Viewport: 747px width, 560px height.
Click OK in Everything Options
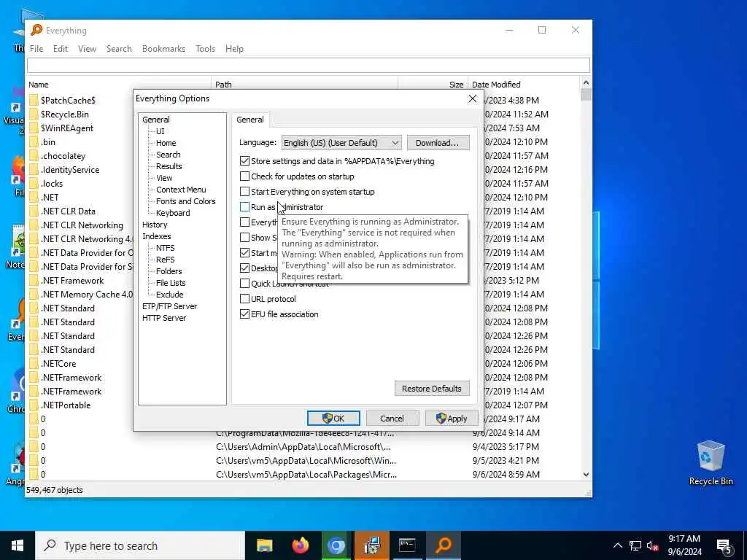click(333, 418)
